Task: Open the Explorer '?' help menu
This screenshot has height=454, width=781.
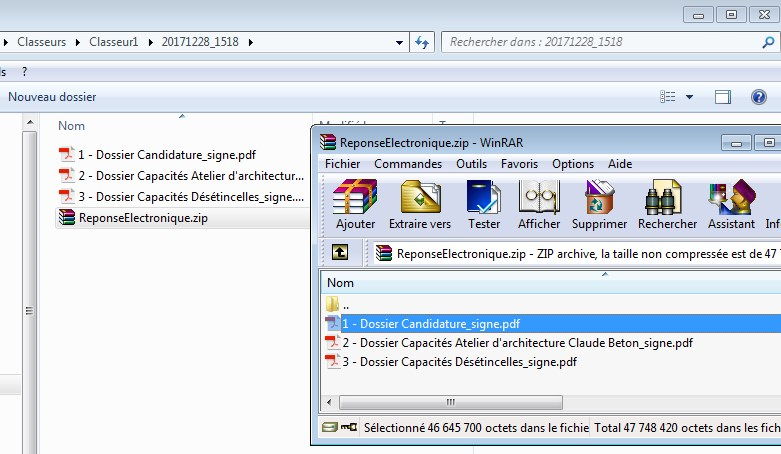Action: pyautogui.click(x=24, y=72)
